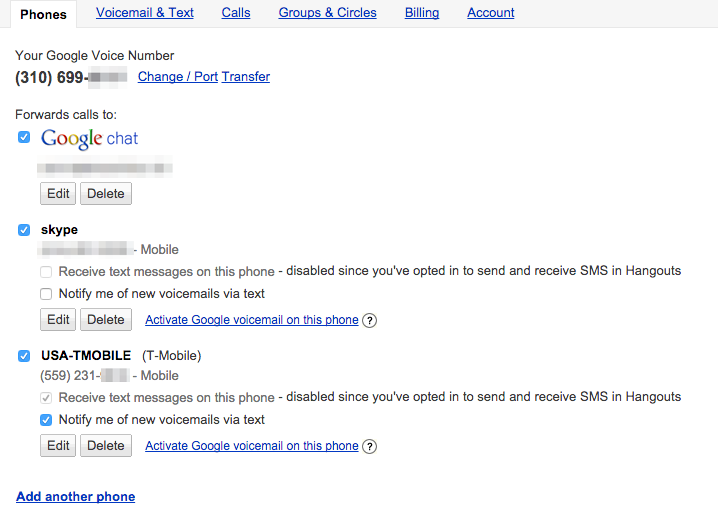Activate Google voicemail on USA-TMOBILE phone
The image size is (718, 517).
coord(252,446)
